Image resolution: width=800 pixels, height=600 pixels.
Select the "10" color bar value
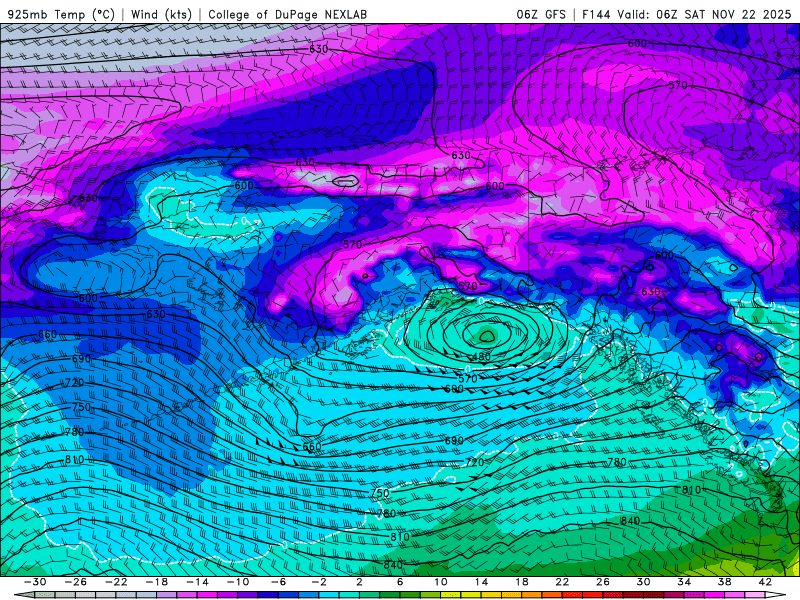tap(441, 582)
